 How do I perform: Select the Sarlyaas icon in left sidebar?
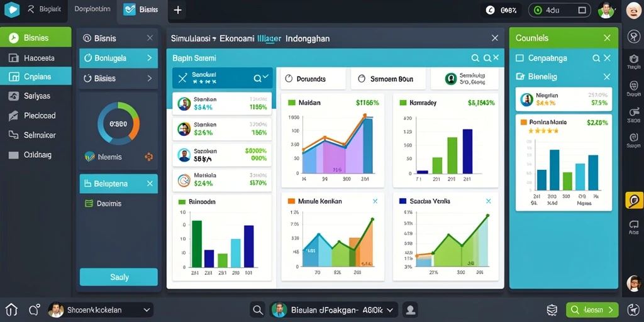click(14, 96)
